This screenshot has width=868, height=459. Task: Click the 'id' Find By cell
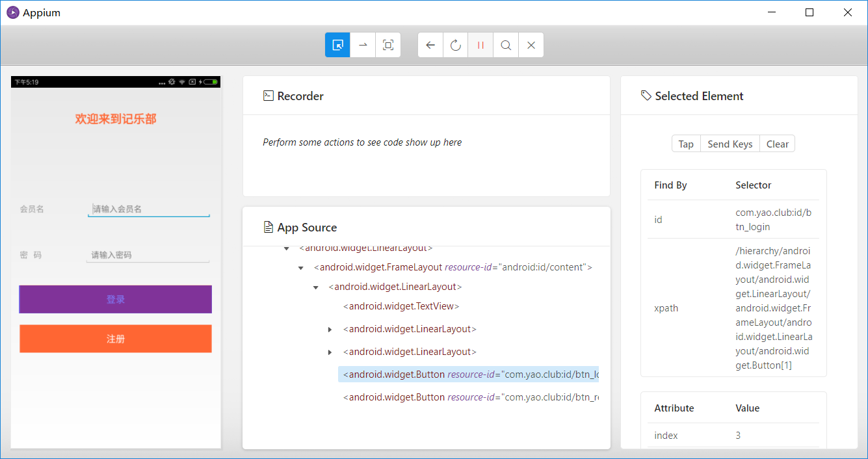click(658, 220)
